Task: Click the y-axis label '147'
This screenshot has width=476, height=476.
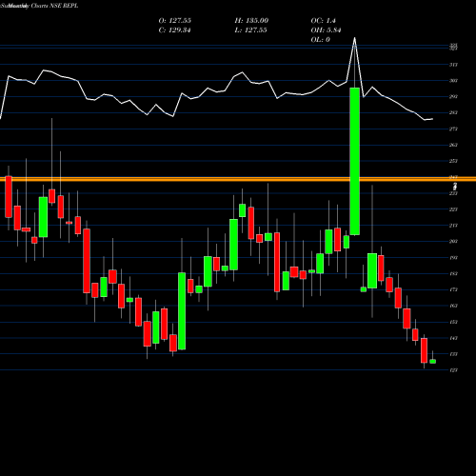Action: [x=453, y=338]
